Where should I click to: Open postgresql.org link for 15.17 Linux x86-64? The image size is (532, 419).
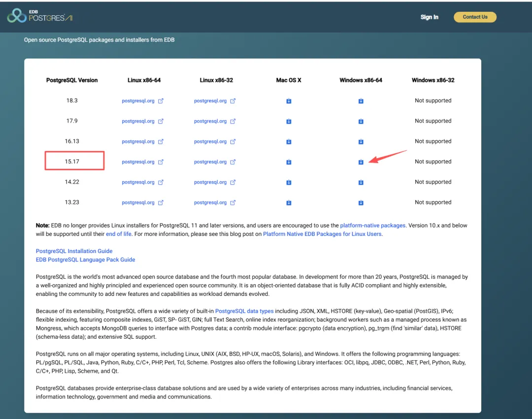[x=138, y=161]
